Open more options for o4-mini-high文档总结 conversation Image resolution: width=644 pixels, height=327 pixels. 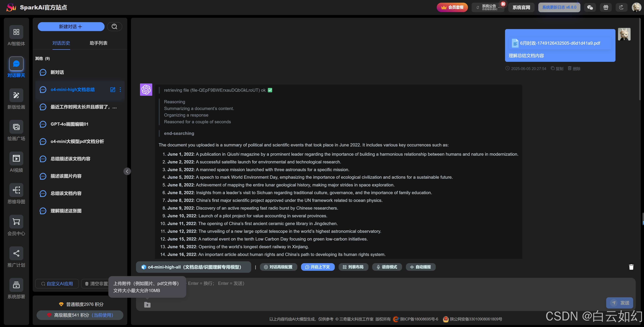point(120,90)
